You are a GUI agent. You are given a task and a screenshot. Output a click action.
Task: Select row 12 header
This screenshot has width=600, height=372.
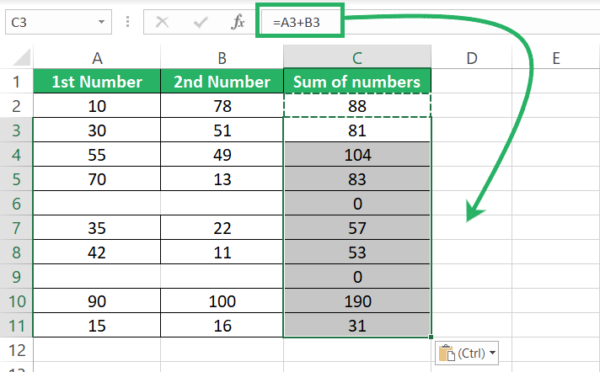click(x=16, y=350)
